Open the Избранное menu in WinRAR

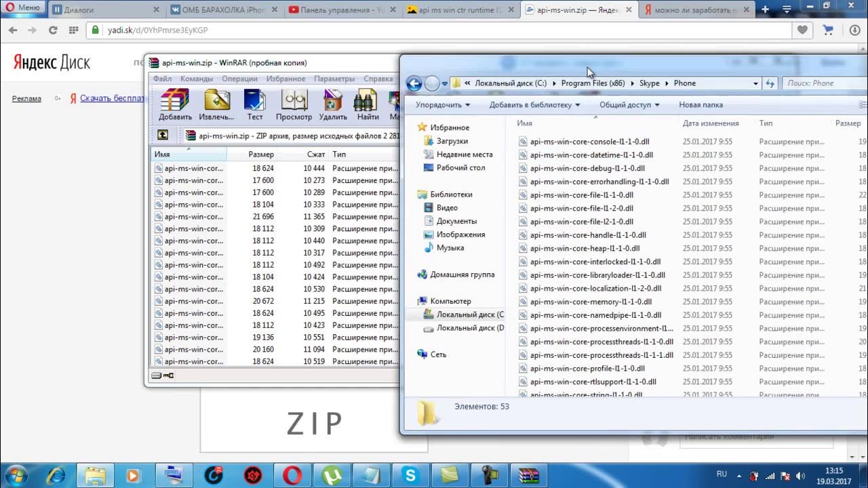pos(285,79)
